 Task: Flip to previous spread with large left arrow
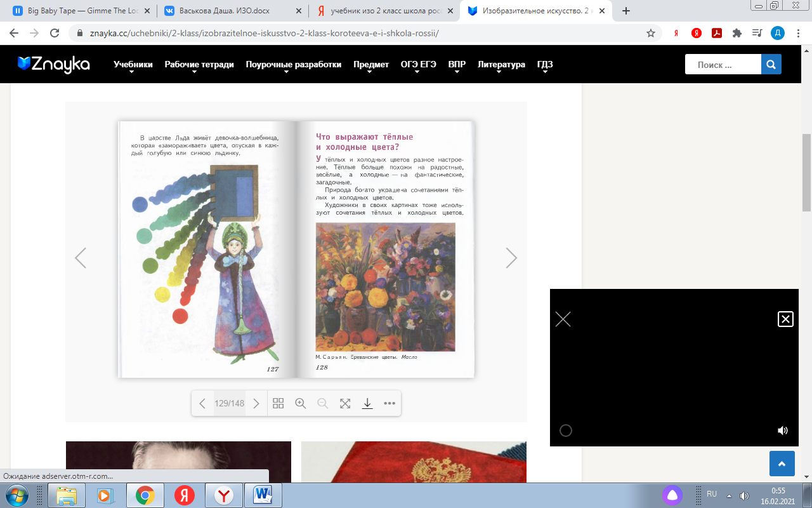(81, 258)
